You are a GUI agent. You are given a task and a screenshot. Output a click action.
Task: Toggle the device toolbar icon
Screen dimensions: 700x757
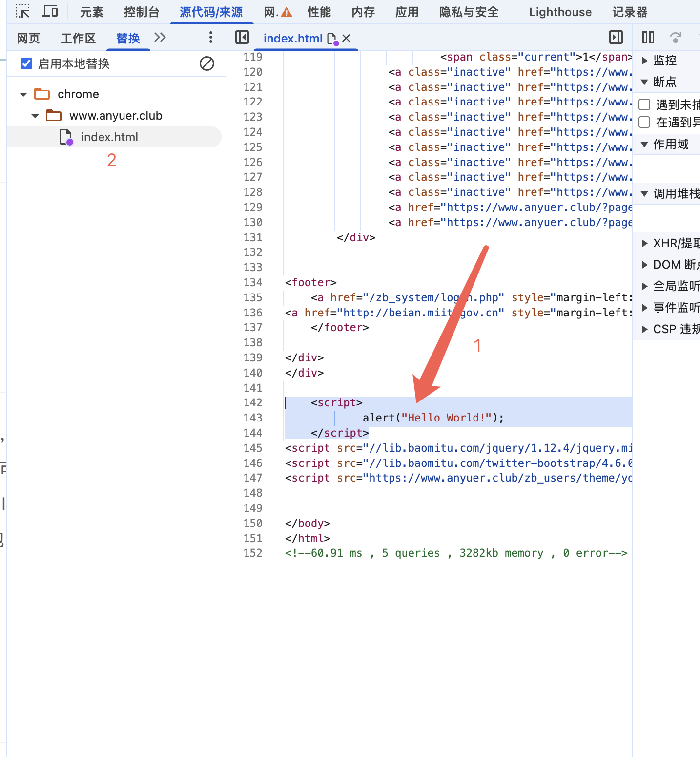(x=50, y=11)
